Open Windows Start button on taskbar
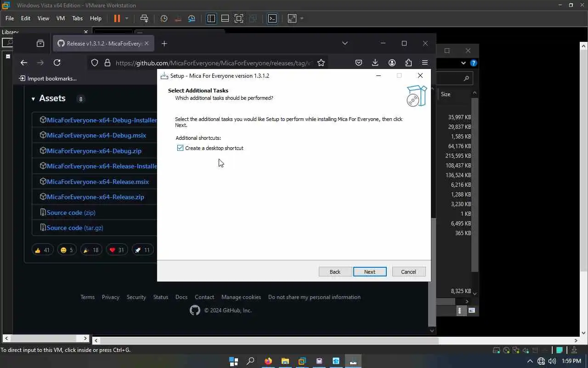The height and width of the screenshot is (368, 588). coord(233,361)
